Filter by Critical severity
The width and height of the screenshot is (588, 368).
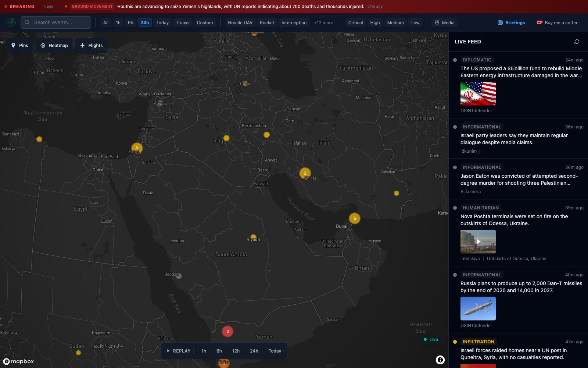(x=355, y=22)
